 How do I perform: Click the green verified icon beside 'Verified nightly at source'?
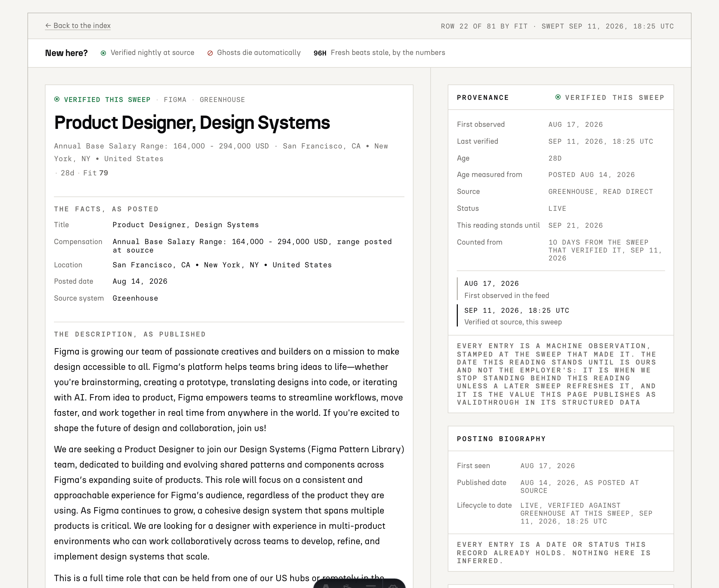(x=103, y=53)
